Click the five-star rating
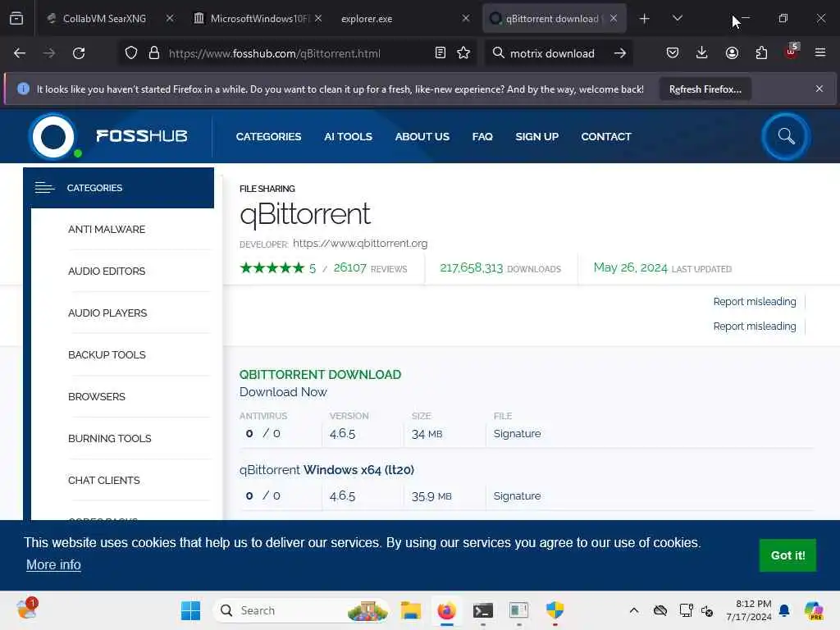Viewport: 840px width, 630px height. pyautogui.click(x=272, y=268)
